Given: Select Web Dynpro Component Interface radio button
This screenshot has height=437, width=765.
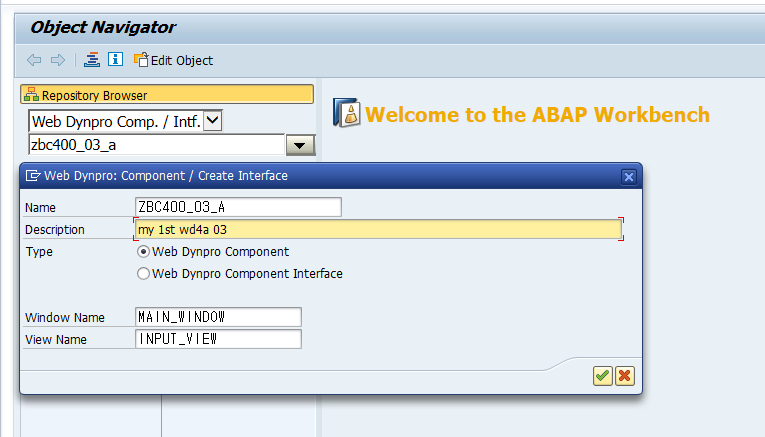Looking at the screenshot, I should coord(143,274).
